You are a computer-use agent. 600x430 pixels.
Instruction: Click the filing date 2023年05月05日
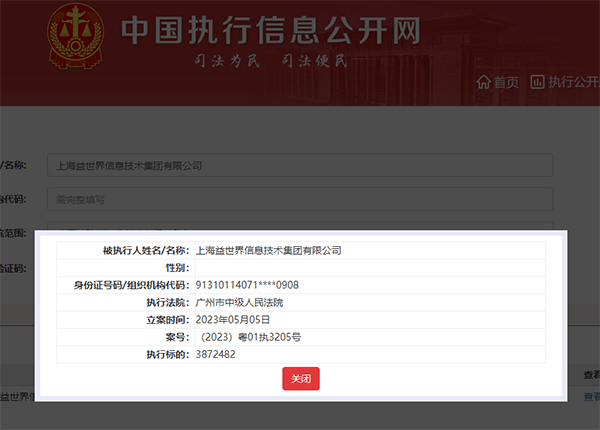(235, 319)
